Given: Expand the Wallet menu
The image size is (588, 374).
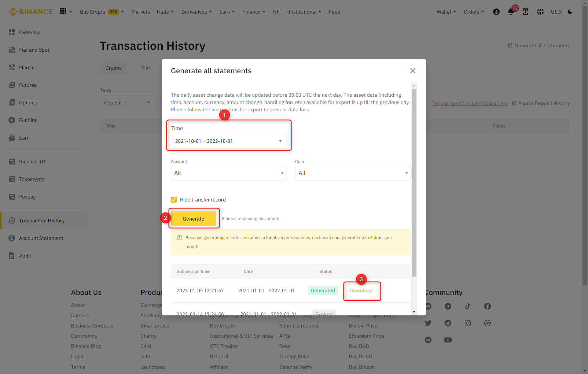Looking at the screenshot, I should pos(446,12).
